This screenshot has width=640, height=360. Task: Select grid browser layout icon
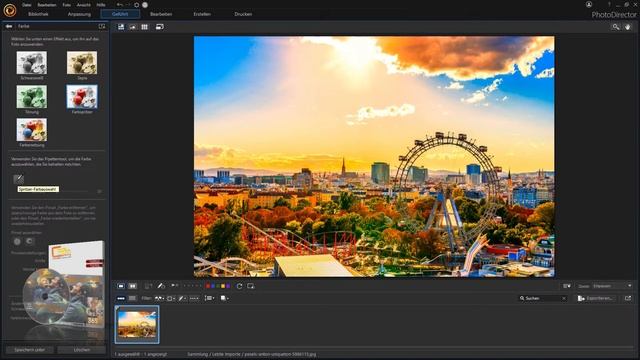tap(144, 27)
